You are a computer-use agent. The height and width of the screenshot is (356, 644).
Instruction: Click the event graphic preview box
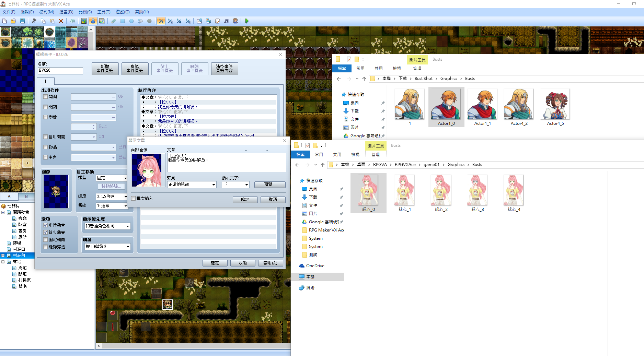(x=56, y=191)
